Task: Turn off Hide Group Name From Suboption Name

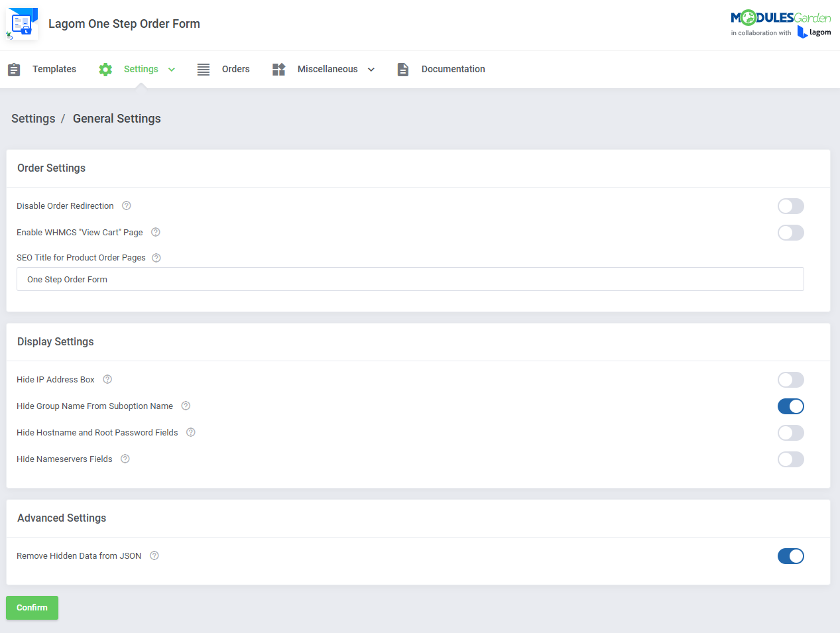Action: point(791,406)
